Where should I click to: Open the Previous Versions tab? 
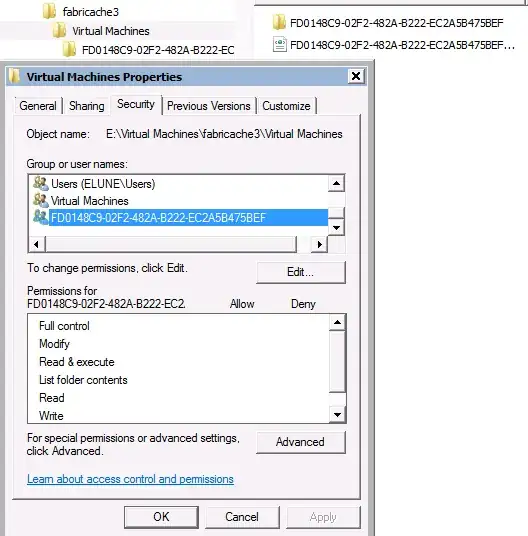coord(209,106)
